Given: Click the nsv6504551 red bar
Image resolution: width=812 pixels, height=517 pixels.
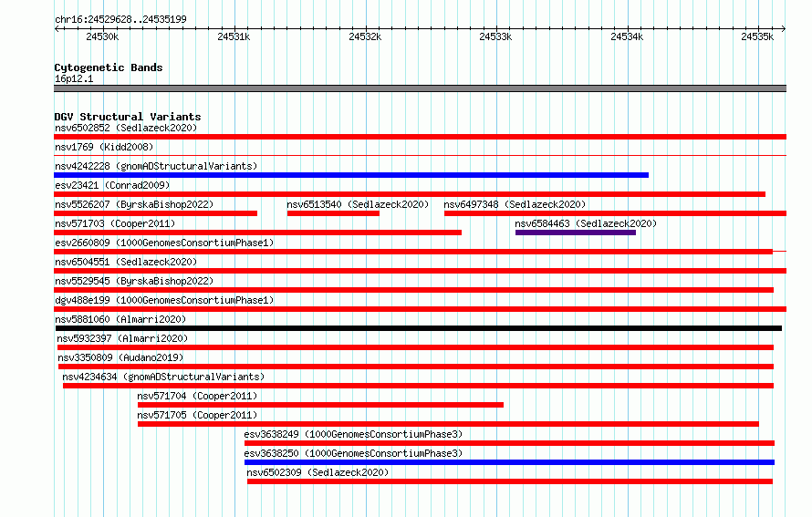Looking at the screenshot, I should click(420, 271).
